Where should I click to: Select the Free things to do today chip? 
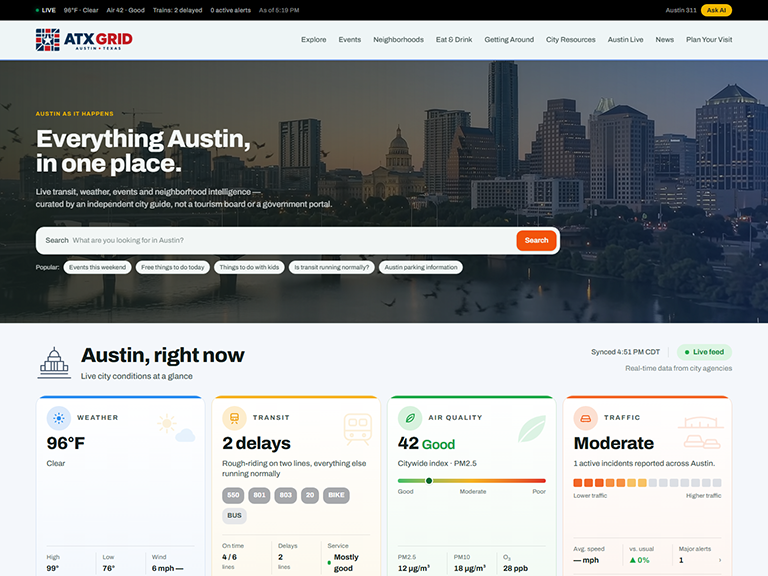coord(172,267)
